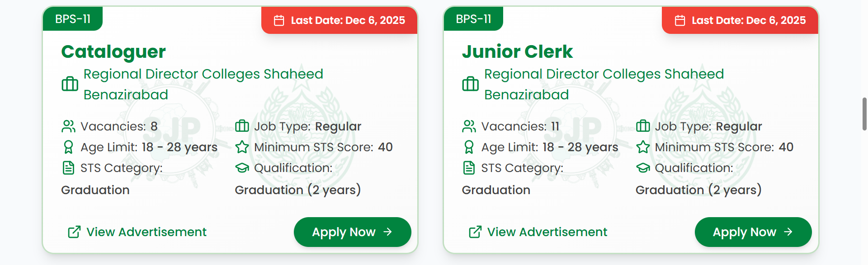Click Apply Now on the Cataloguer card

click(x=352, y=232)
